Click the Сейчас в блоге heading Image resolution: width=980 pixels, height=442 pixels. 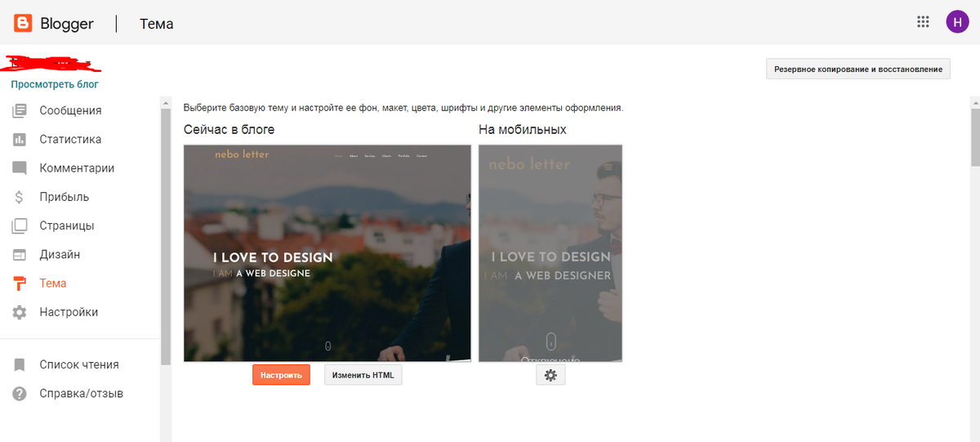(229, 129)
